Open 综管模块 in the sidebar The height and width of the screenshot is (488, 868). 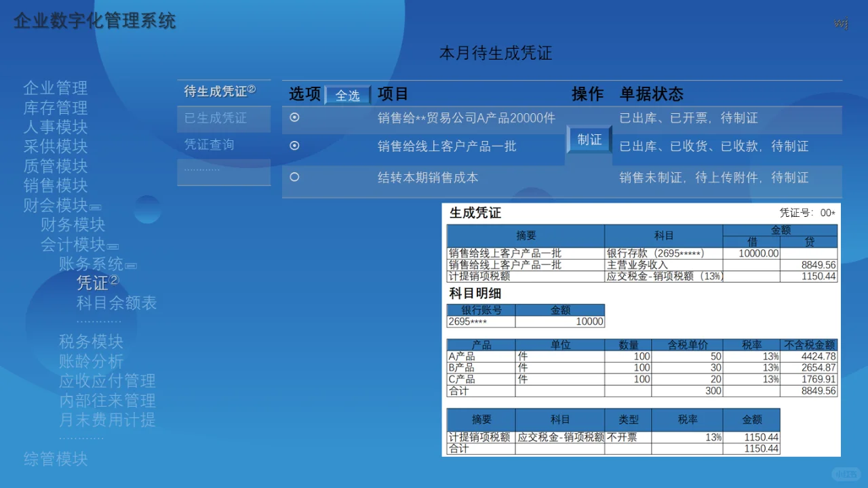[x=56, y=459]
